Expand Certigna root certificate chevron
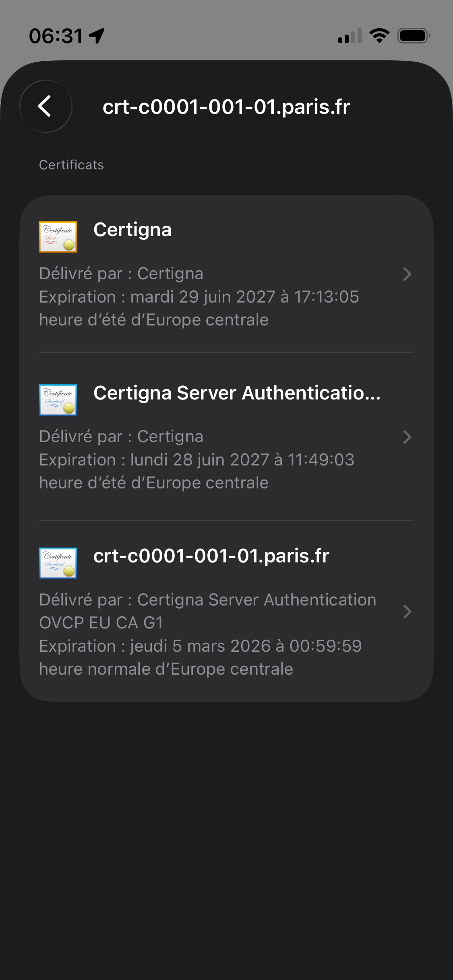453x980 pixels. click(407, 274)
